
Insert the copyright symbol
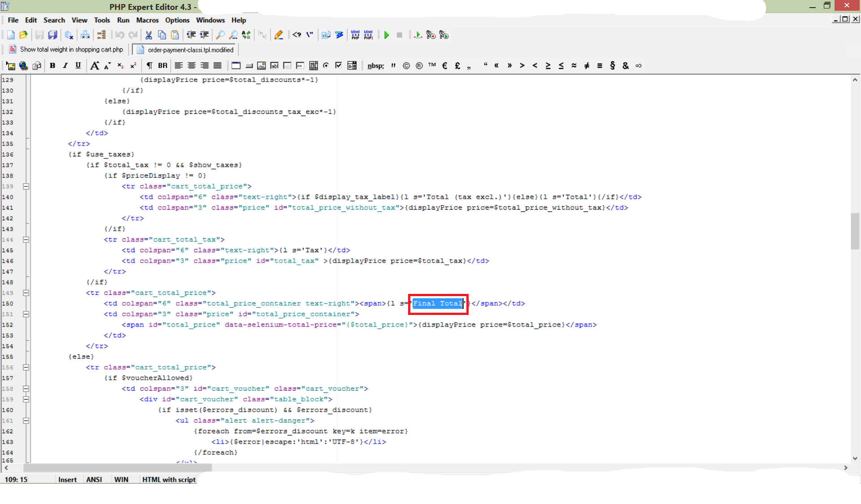406,65
